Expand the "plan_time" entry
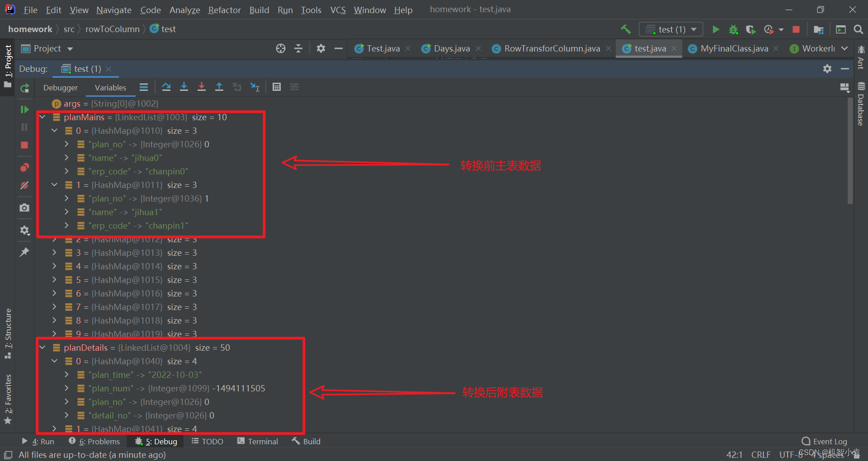The image size is (868, 461). (66, 375)
